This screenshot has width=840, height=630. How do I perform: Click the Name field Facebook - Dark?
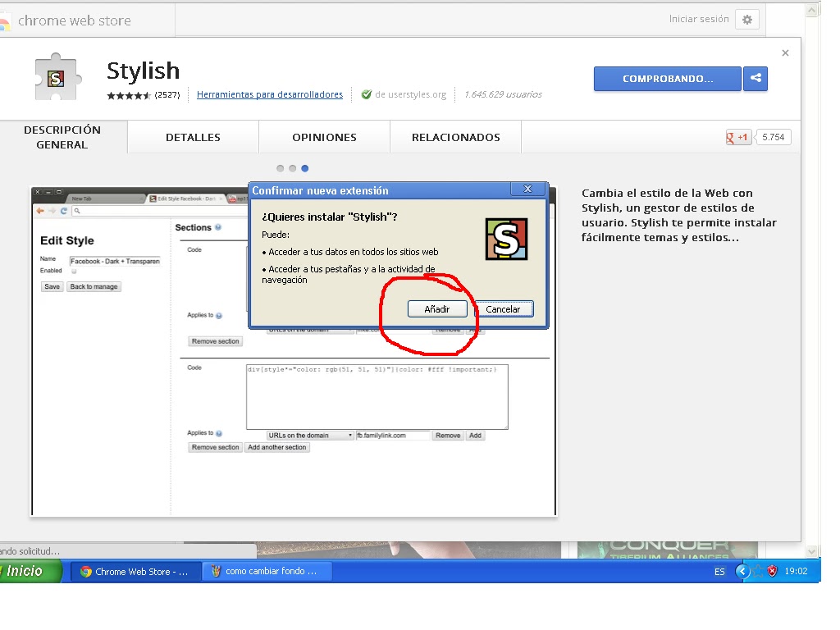tap(115, 262)
